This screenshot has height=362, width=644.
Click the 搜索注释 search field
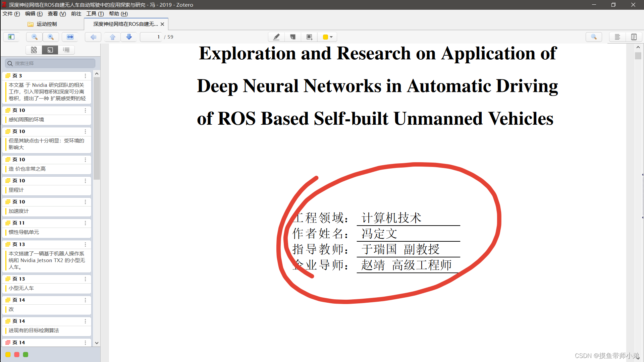point(50,63)
